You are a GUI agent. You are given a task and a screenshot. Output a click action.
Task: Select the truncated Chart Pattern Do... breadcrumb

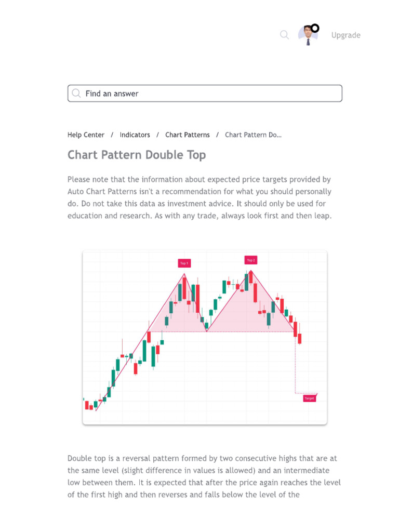[253, 135]
